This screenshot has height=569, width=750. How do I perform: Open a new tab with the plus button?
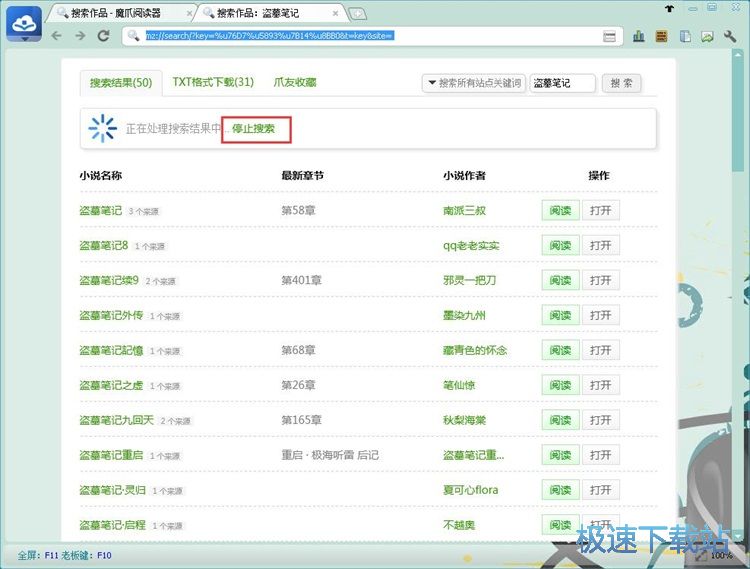tap(358, 13)
